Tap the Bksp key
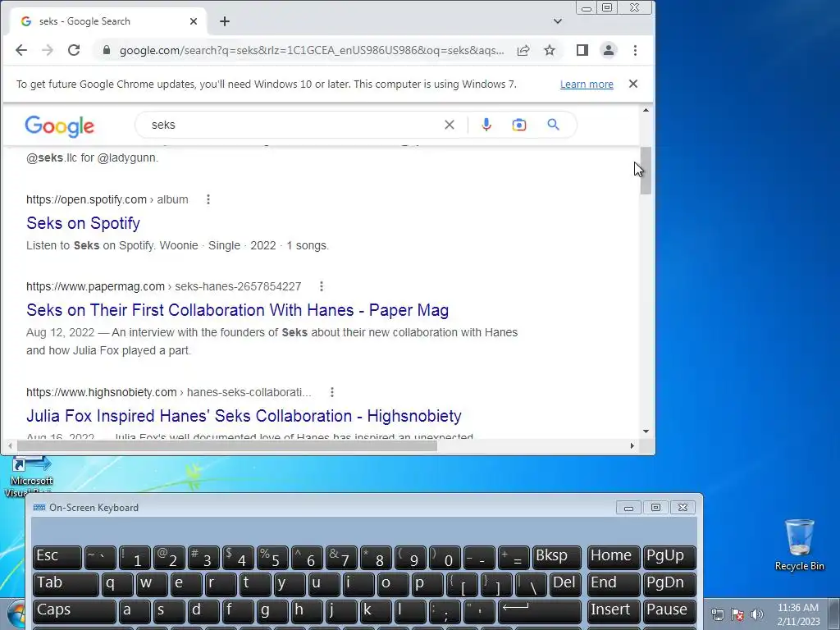 point(557,557)
